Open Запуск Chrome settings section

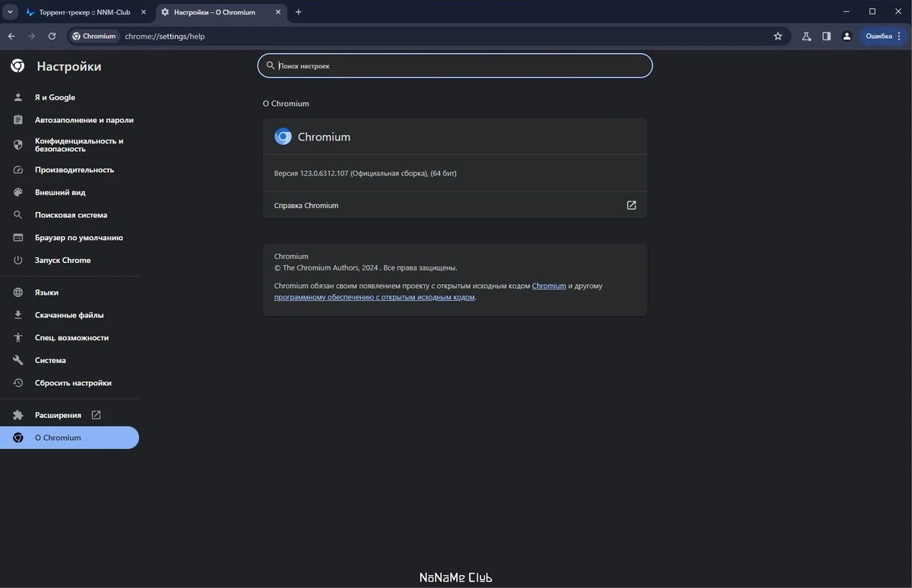[69, 261]
